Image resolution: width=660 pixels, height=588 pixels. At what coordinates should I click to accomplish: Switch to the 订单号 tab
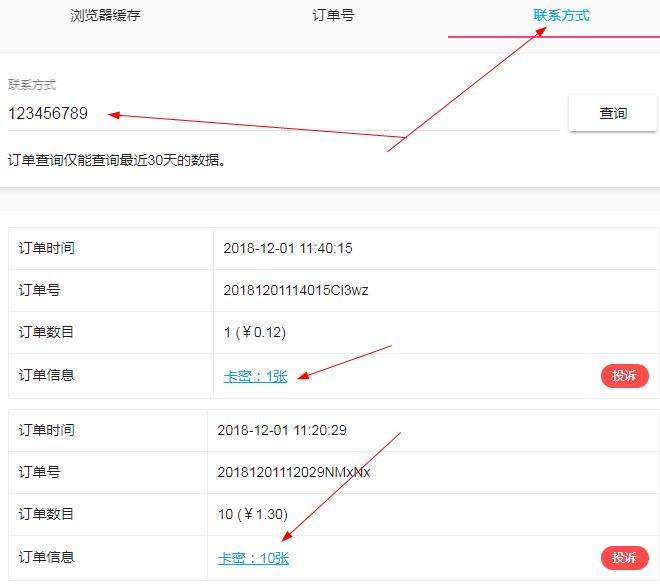click(333, 16)
